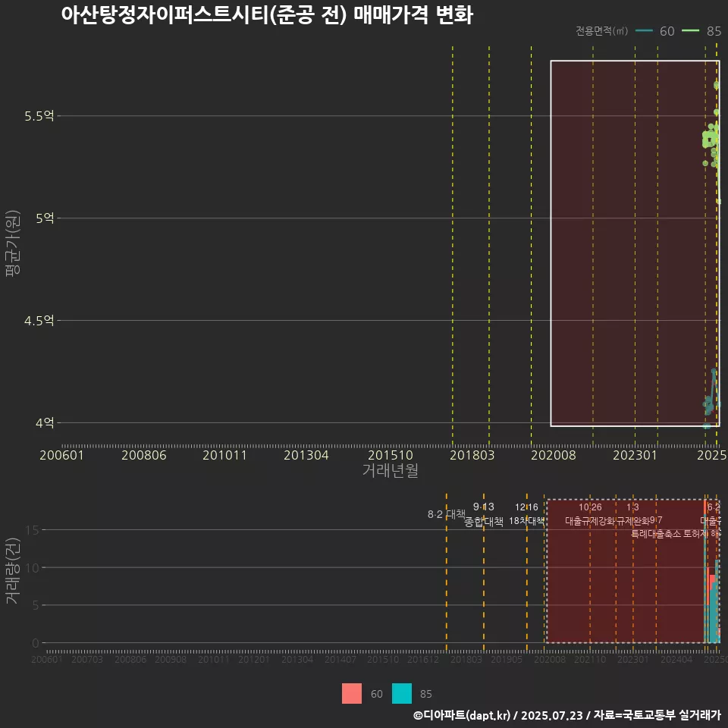Image resolution: width=728 pixels, height=728 pixels.
Task: Click the teal 85 volume legend swatch
Action: tap(402, 694)
